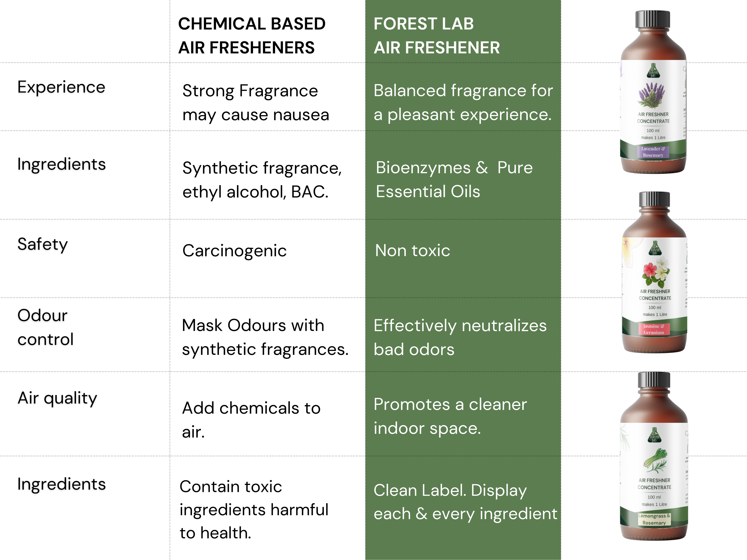Click the Forest Lab logo on the lavender bottle
This screenshot has width=747, height=560.
[653, 71]
